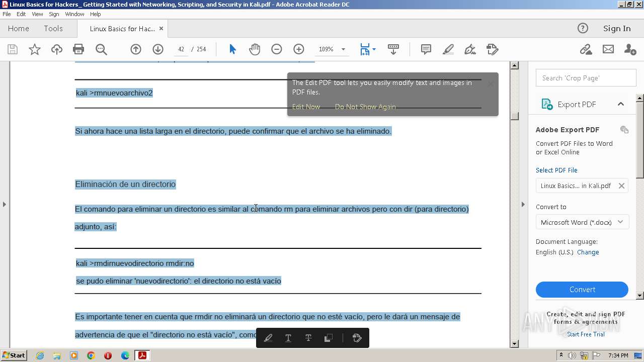Open the View menu
This screenshot has width=644, height=362.
37,14
